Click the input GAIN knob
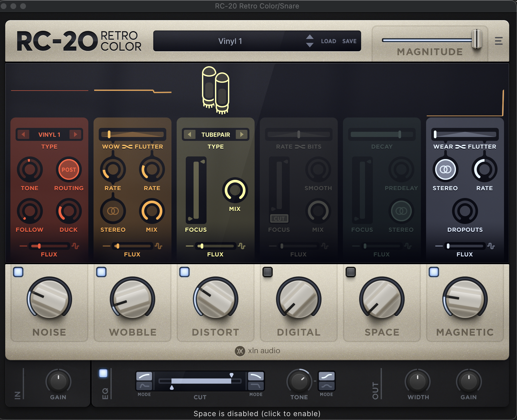Screen dimensions: 517x420 [x=58, y=381]
